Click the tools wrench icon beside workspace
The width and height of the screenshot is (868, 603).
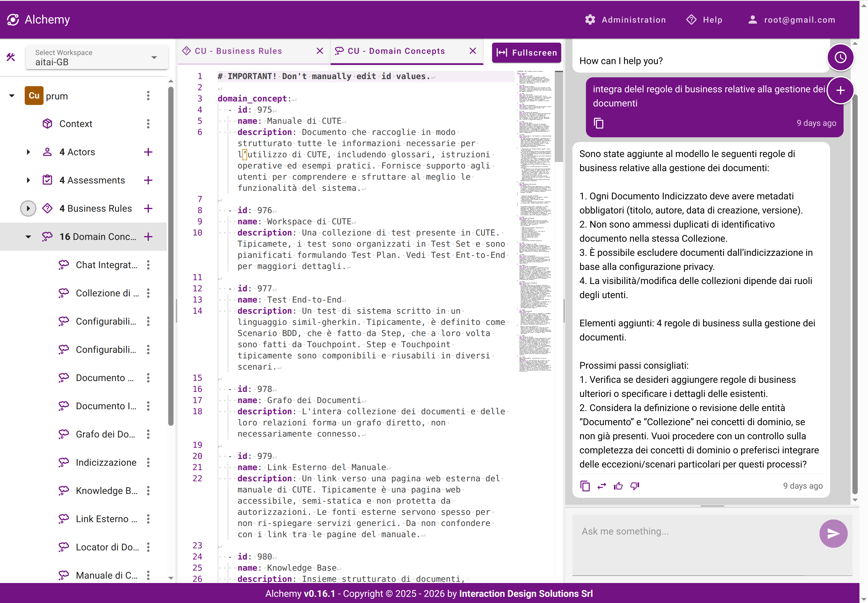11,57
